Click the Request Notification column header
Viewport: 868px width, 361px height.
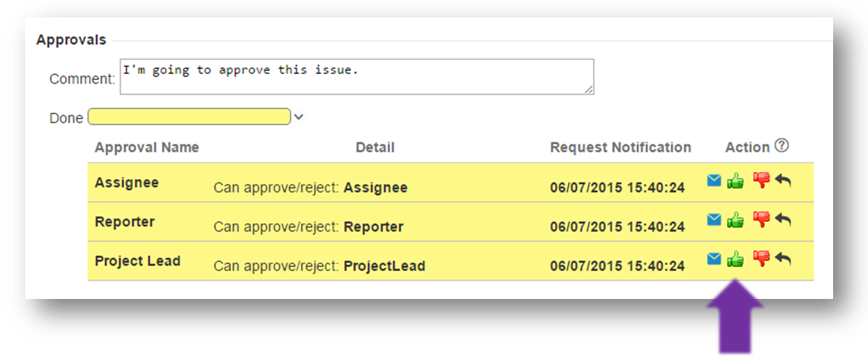620,148
